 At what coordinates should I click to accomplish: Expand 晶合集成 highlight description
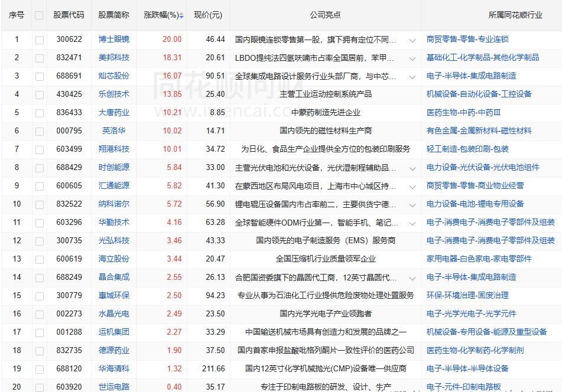412,278
